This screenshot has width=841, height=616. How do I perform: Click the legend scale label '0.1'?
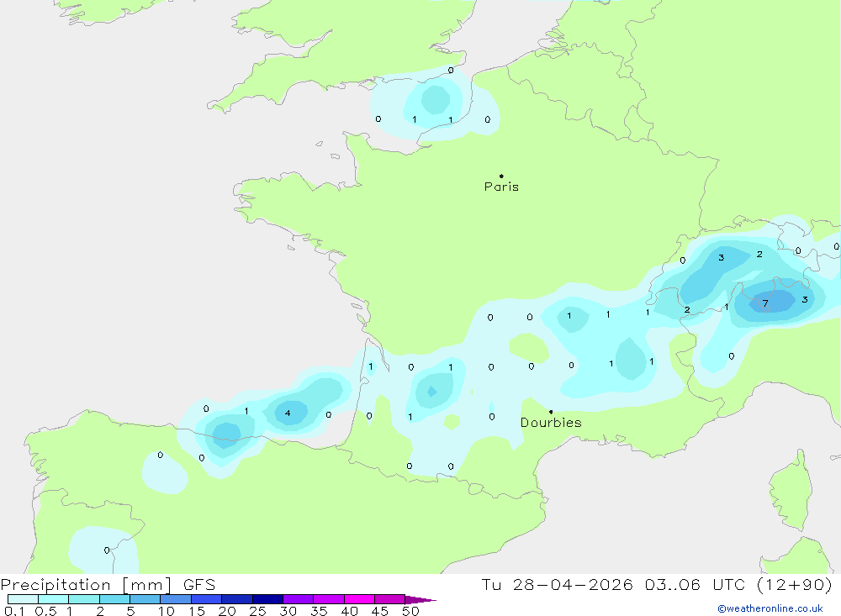[14, 611]
